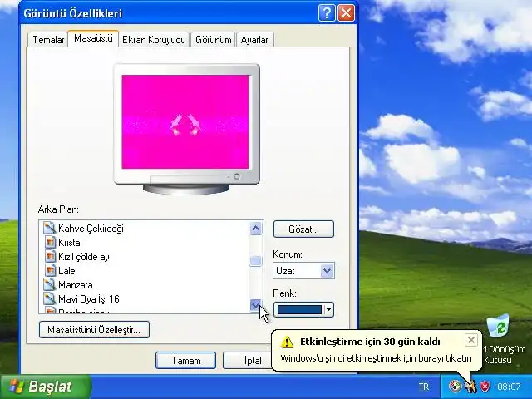Click the red security shield tray icon
The image size is (532, 399).
(485, 386)
